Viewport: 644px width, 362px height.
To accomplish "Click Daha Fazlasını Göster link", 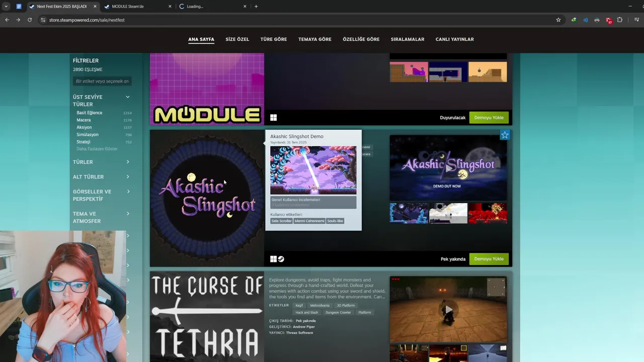I will coord(97,149).
